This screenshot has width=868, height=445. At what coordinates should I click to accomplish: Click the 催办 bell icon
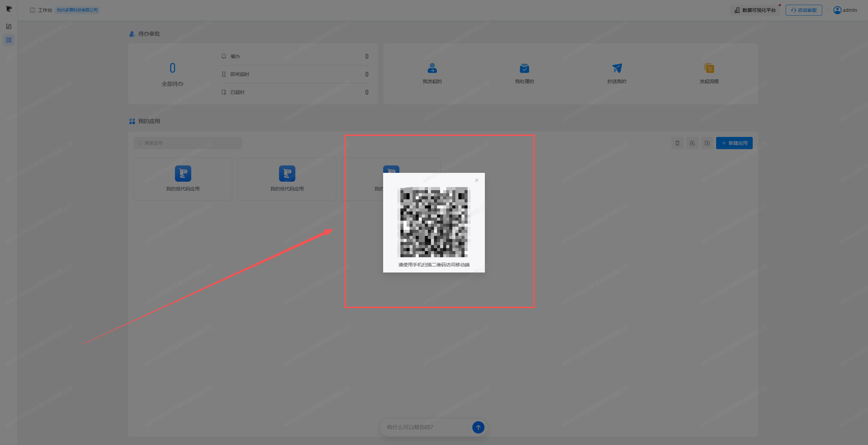click(224, 56)
